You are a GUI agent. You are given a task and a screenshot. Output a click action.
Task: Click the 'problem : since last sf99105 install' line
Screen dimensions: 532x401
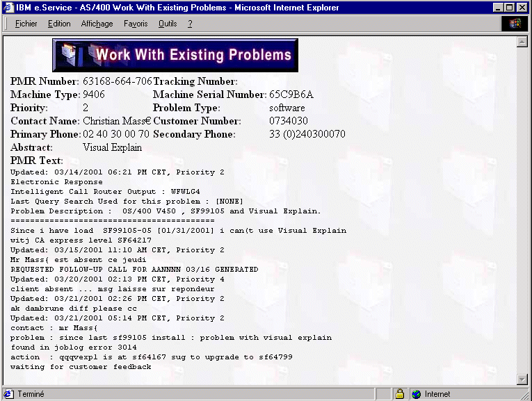pos(171,338)
